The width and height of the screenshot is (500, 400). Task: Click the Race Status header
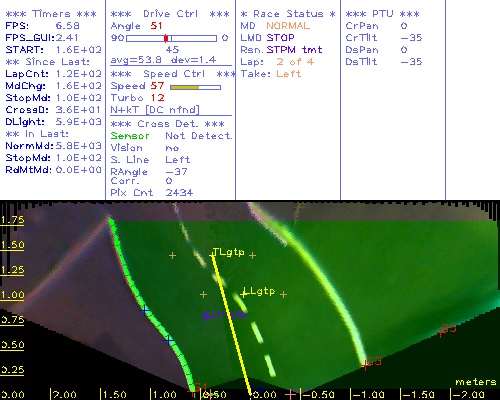(288, 14)
